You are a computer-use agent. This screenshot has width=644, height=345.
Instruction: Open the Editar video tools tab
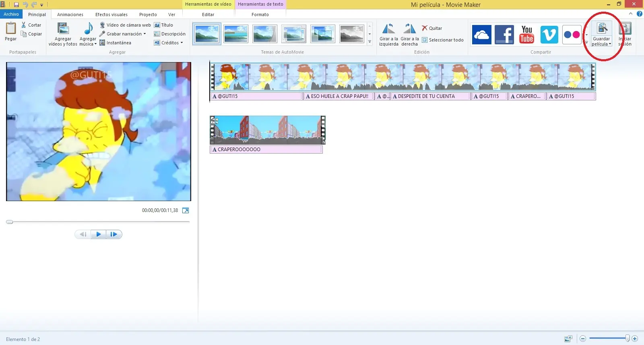click(208, 15)
